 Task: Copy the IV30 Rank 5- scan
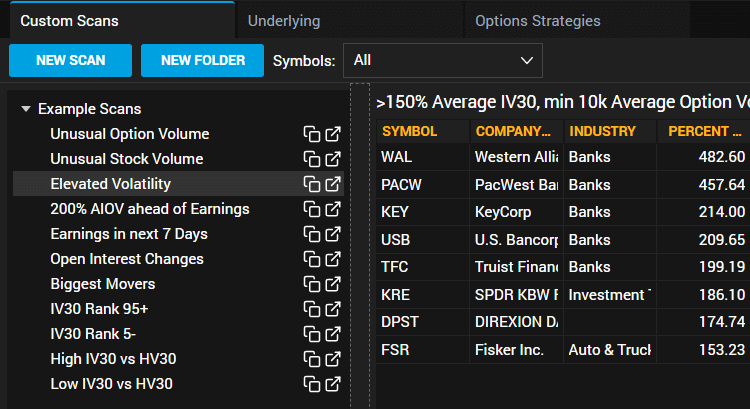point(312,334)
